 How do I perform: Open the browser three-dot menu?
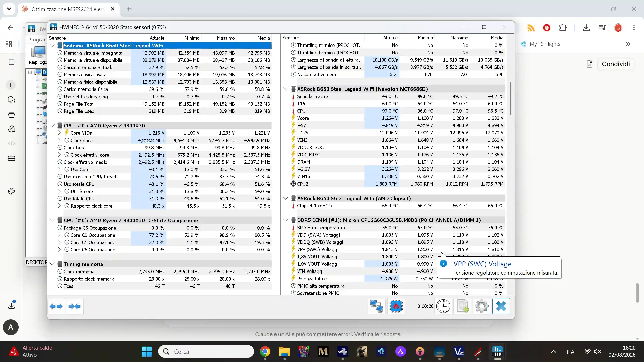click(x=634, y=28)
